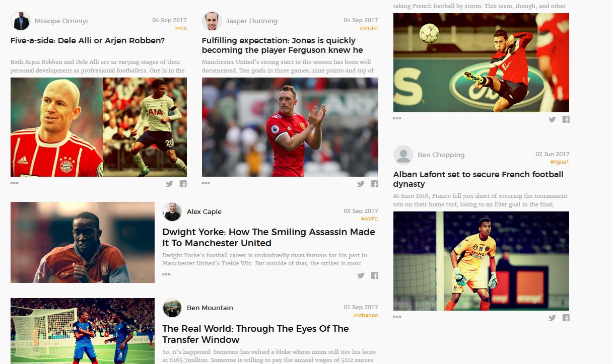Open Ben Chopping's placeholder avatar
Image resolution: width=612 pixels, height=364 pixels.
[403, 155]
